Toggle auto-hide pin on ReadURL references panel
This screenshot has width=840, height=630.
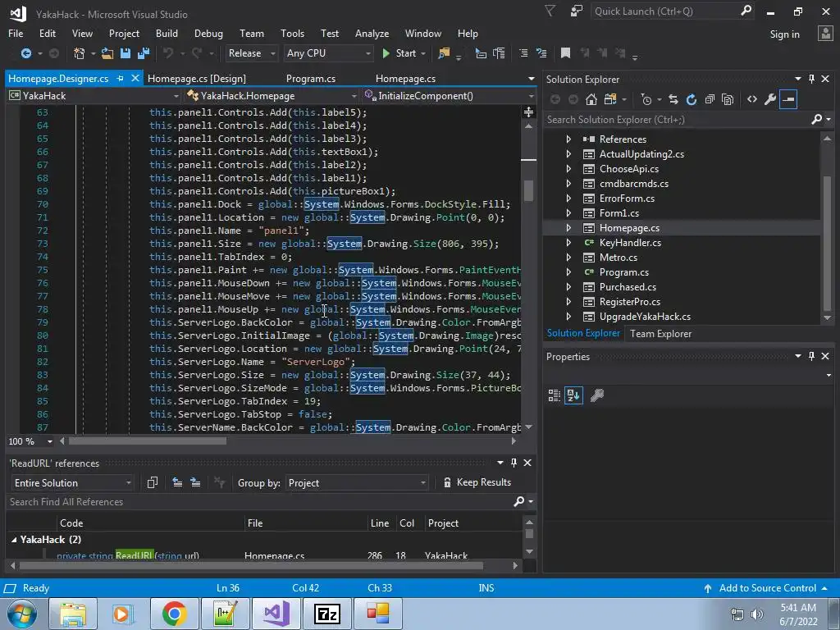pyautogui.click(x=514, y=463)
